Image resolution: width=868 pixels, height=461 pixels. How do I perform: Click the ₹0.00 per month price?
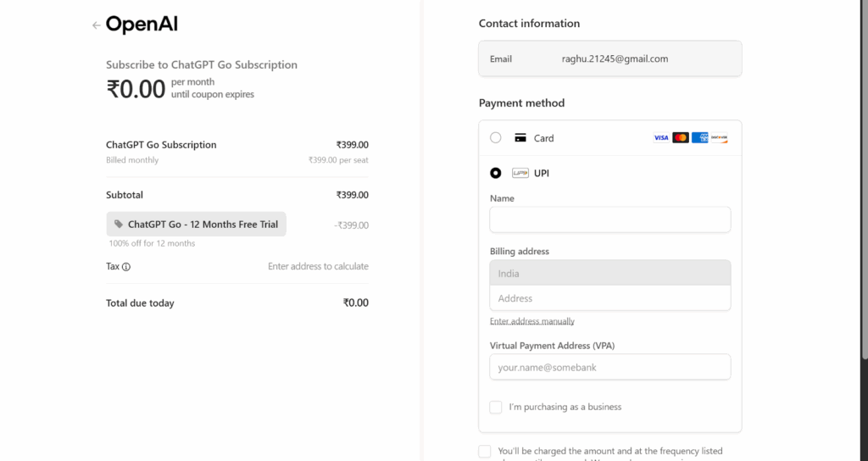[x=136, y=88]
